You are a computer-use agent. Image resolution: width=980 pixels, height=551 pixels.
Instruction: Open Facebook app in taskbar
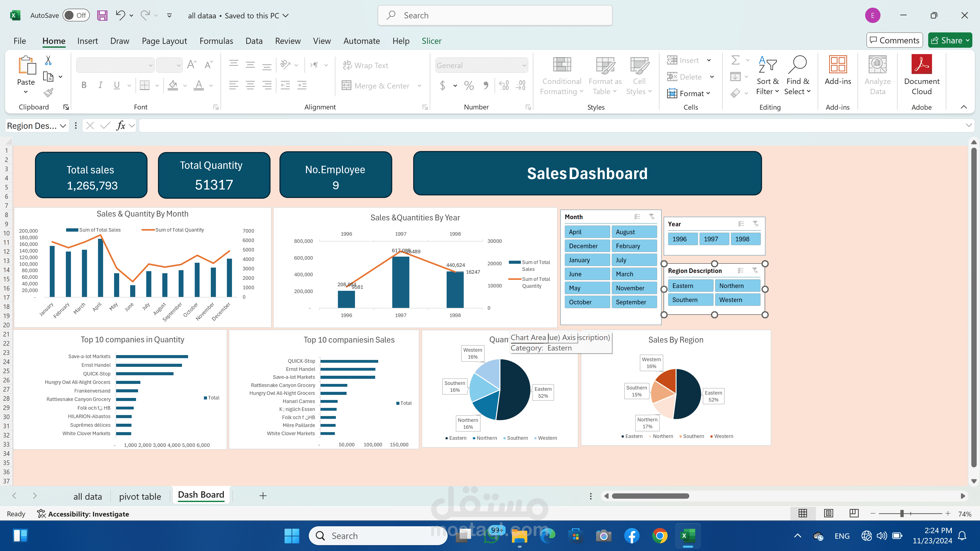(632, 536)
